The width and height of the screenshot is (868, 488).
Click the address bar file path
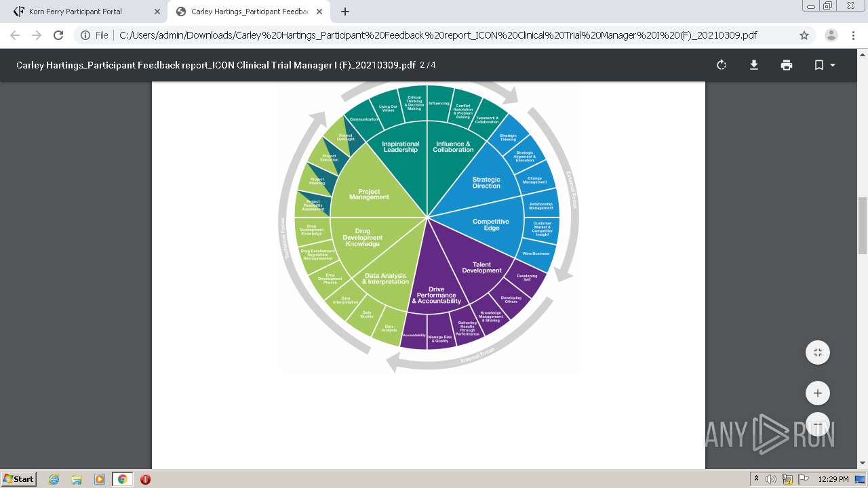[x=438, y=35]
